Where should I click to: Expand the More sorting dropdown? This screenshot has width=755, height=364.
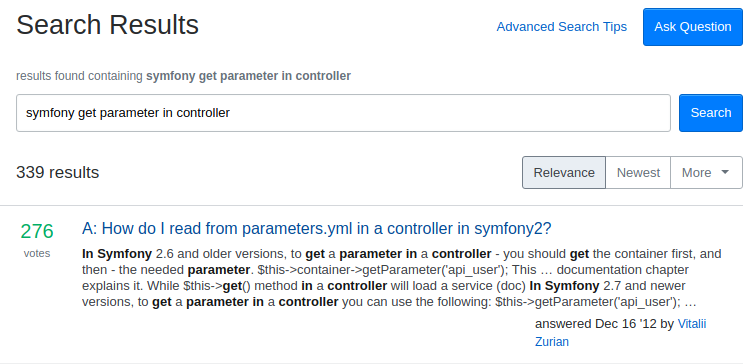(x=706, y=172)
